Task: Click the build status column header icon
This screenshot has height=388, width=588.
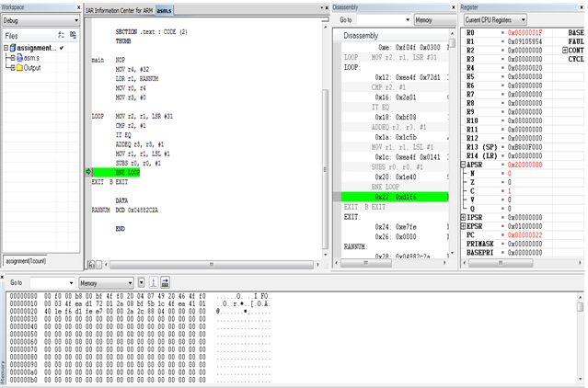Action: point(61,35)
